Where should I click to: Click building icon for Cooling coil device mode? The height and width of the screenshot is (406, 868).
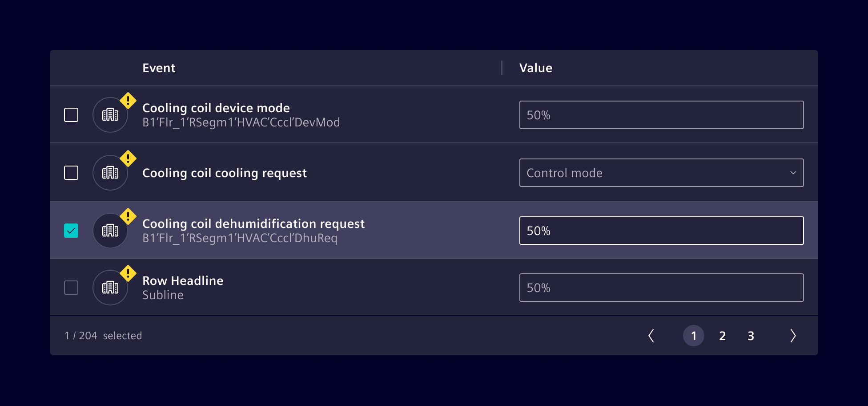[x=110, y=115]
